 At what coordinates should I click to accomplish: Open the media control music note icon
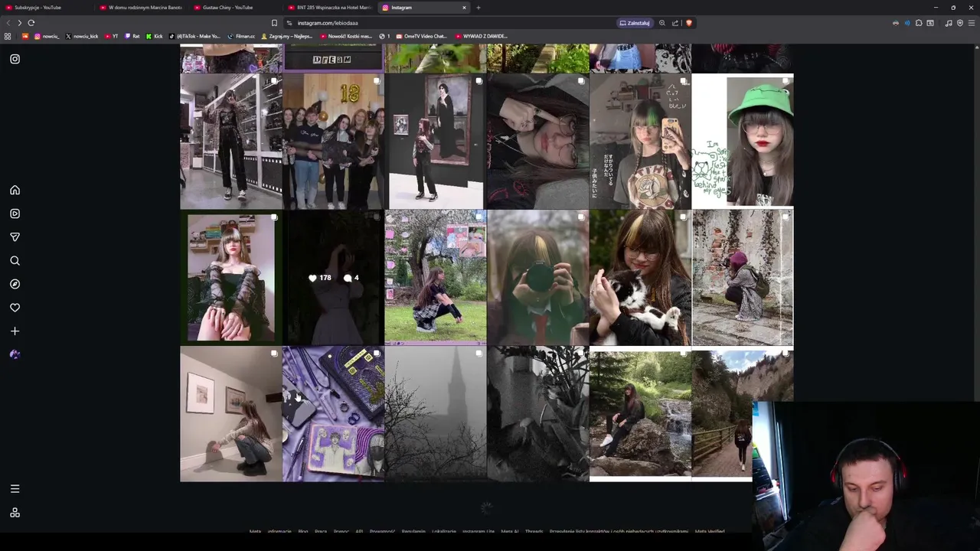tap(949, 23)
